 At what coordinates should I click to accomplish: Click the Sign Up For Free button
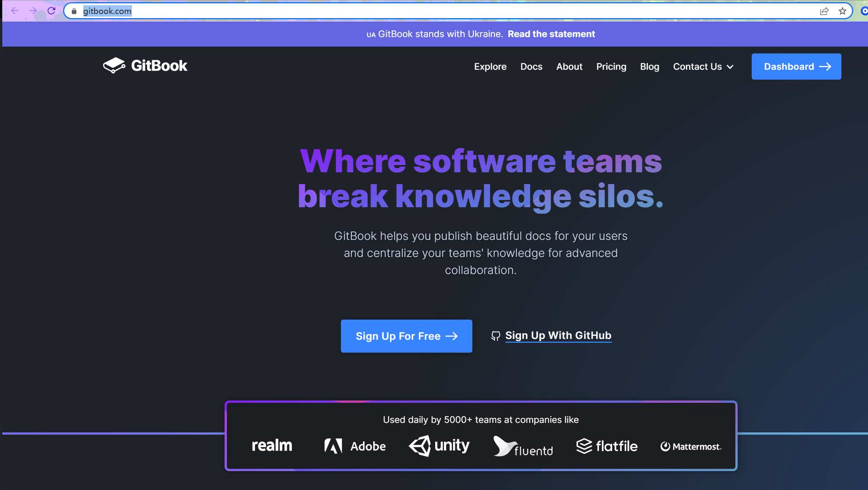[x=406, y=336]
